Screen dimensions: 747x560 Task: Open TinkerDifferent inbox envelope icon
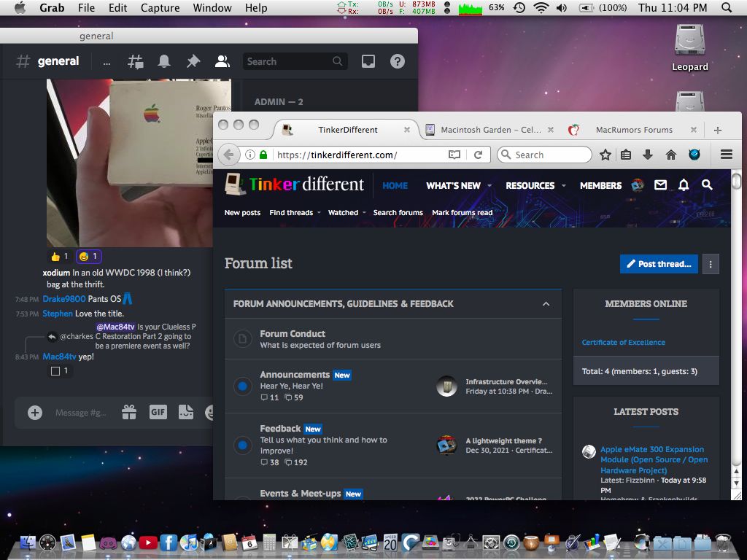pos(660,184)
